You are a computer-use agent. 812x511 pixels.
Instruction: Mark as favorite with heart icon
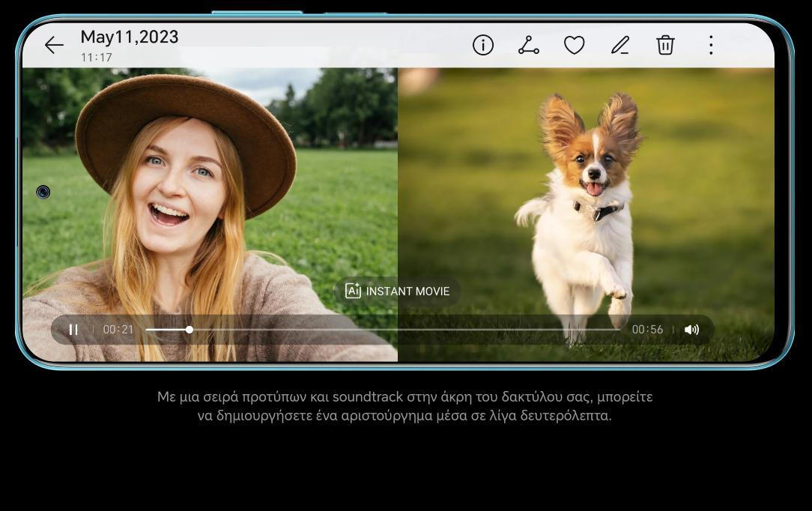pyautogui.click(x=574, y=45)
